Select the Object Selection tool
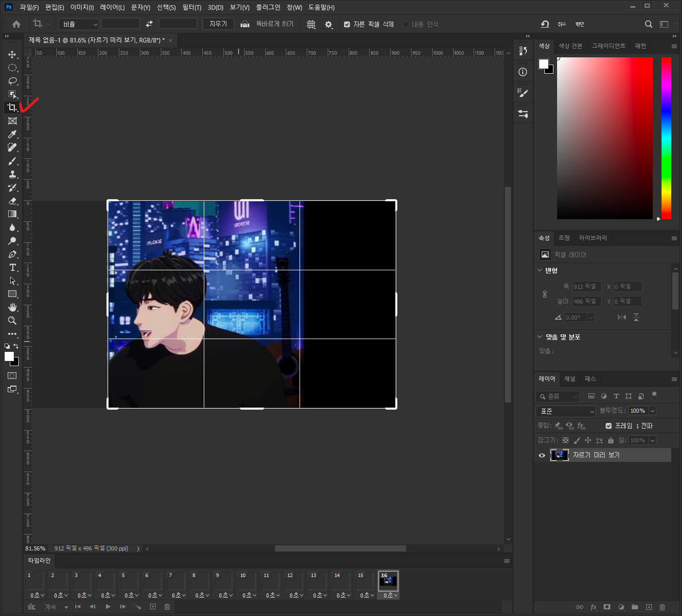 (x=12, y=94)
